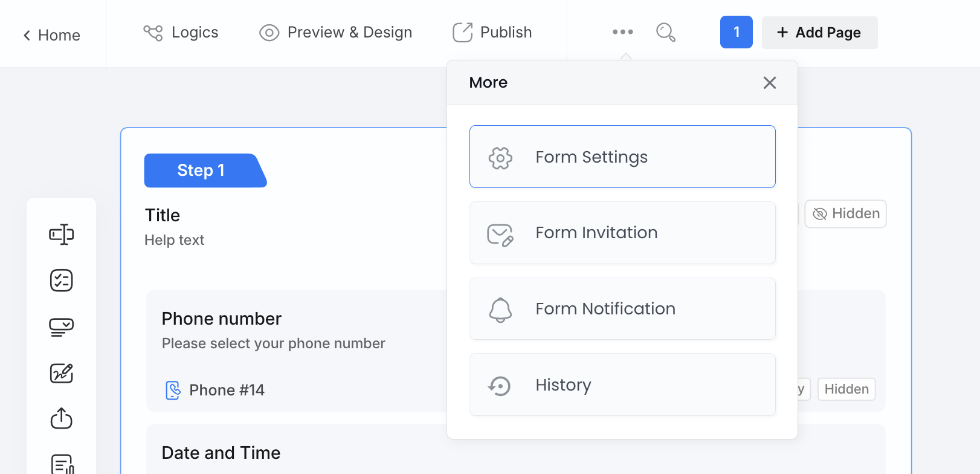Select the signature field tool in sidebar

pos(61,373)
